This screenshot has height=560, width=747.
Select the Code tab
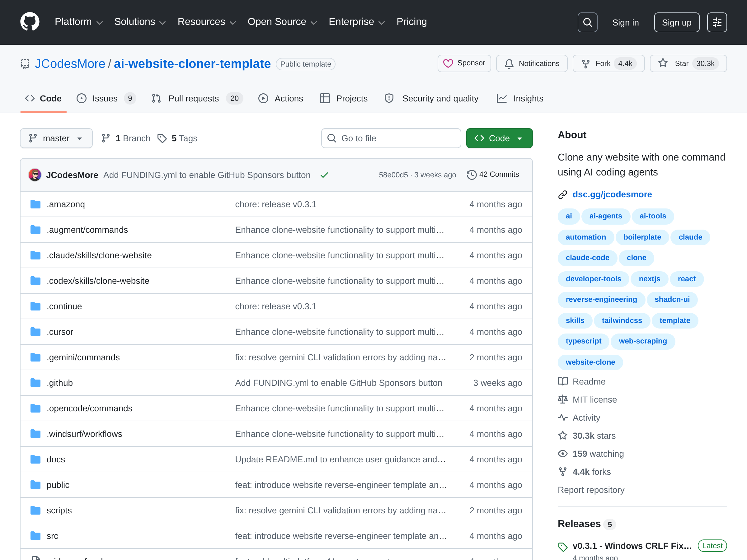click(x=43, y=99)
